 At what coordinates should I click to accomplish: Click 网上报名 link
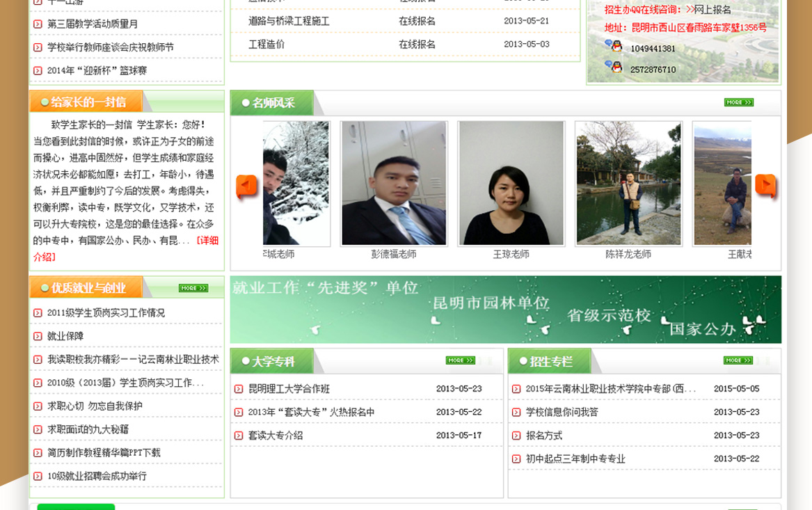click(x=713, y=10)
